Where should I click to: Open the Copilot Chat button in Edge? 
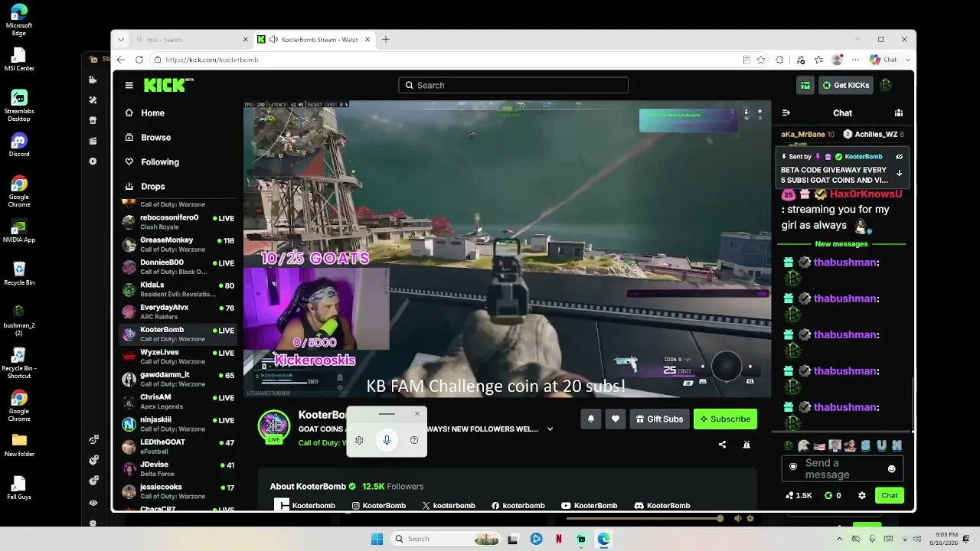point(884,60)
